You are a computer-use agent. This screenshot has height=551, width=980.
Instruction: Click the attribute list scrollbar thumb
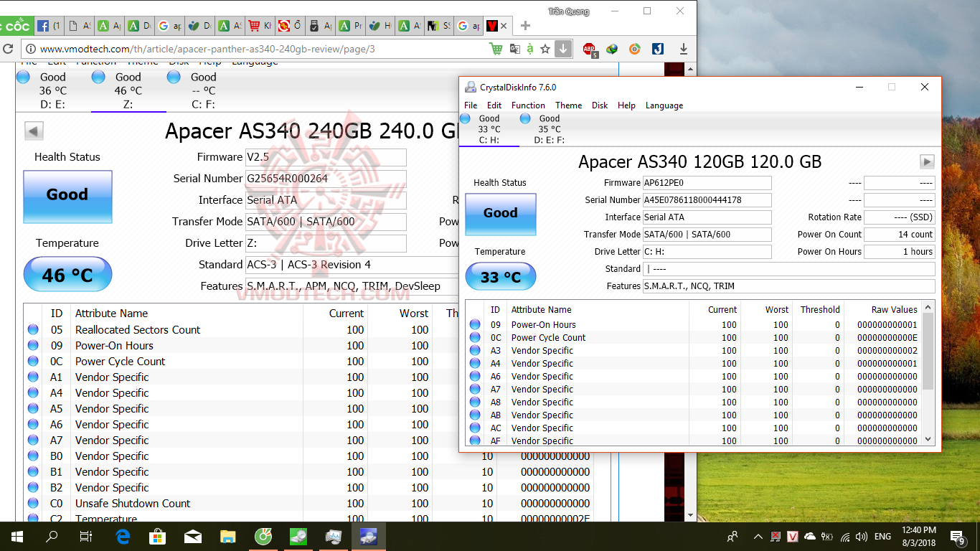point(928,352)
